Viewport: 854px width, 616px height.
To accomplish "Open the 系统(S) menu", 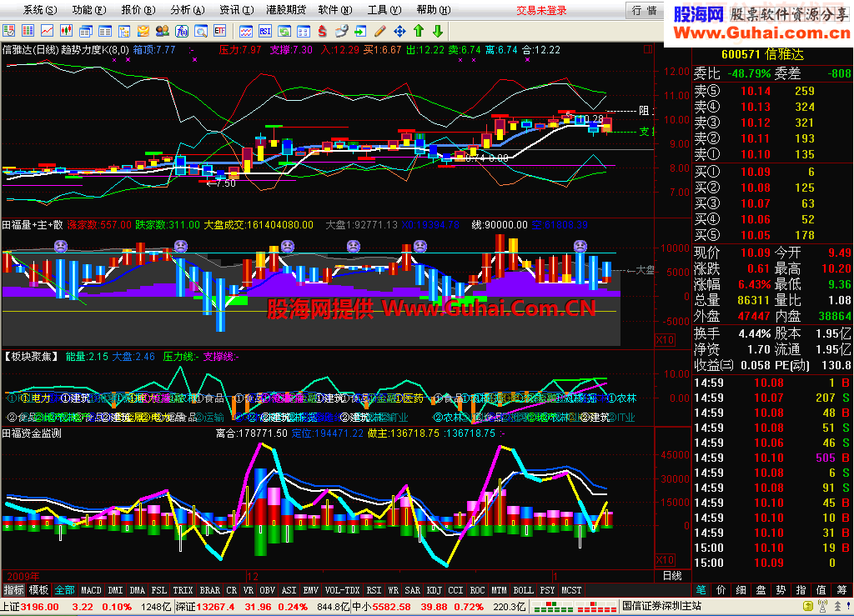I will point(40,10).
